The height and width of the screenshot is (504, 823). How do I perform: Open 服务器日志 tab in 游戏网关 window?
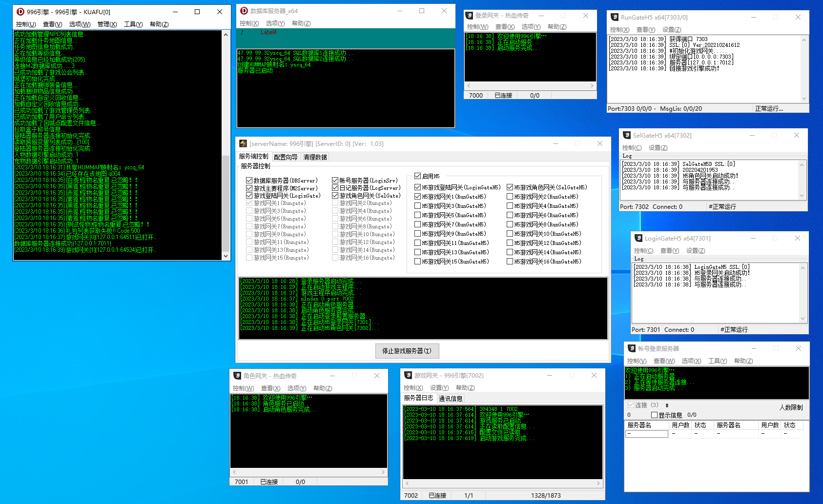[418, 398]
